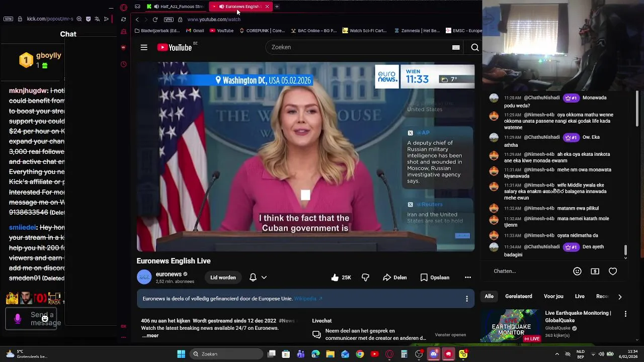The height and width of the screenshot is (362, 644).
Task: Open the info banner three-dot menu
Action: (467, 299)
